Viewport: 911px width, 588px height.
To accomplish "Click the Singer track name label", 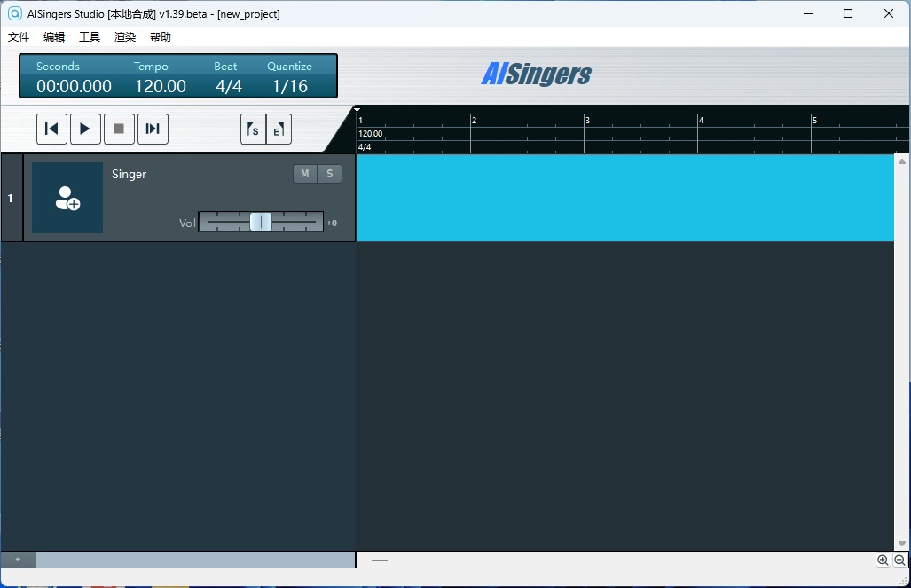I will (129, 175).
